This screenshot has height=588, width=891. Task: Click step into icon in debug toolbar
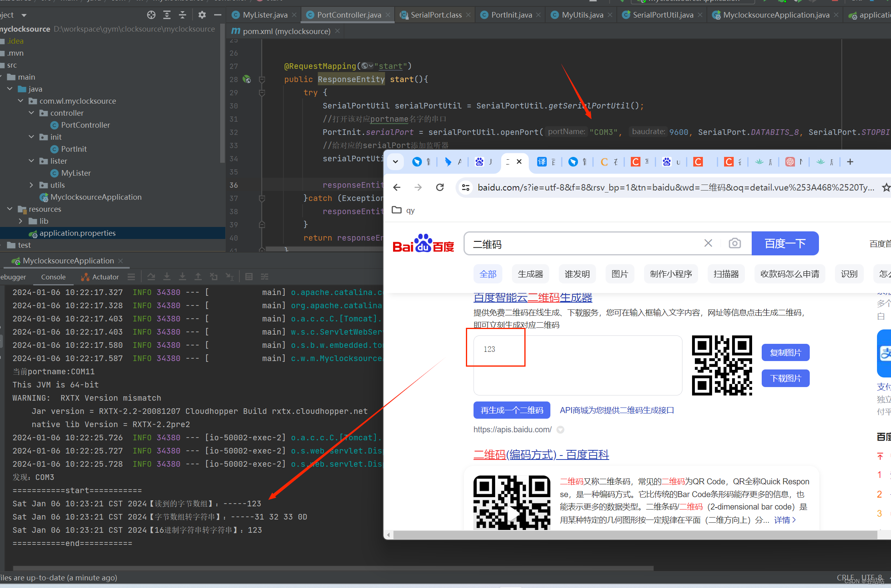167,277
